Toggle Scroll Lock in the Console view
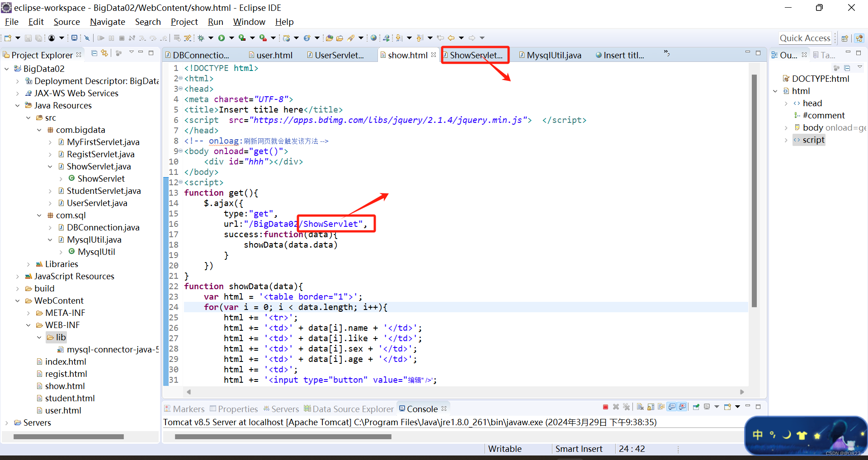The image size is (868, 460). coord(651,407)
